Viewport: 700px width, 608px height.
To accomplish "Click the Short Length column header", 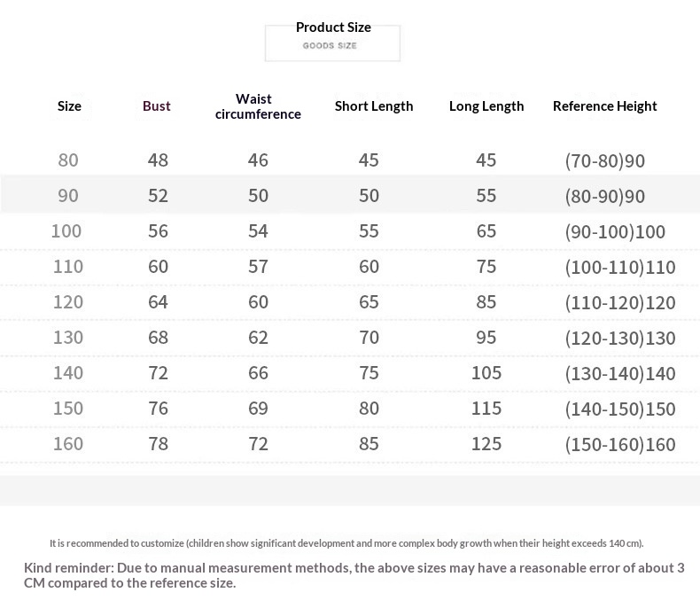I will pos(374,106).
